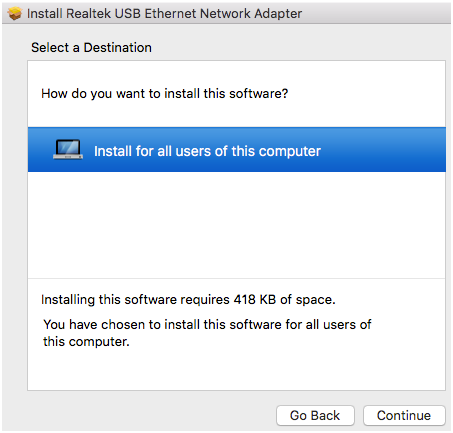The width and height of the screenshot is (453, 433).
Task: Click the this computer. text on last line
Action: 86,342
